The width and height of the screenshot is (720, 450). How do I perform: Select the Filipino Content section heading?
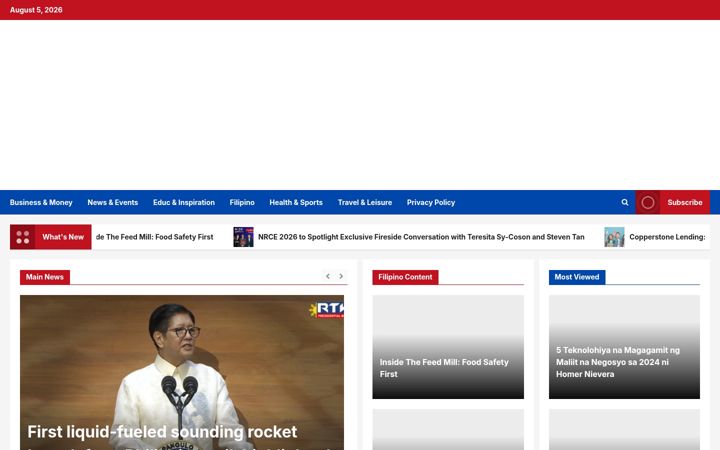coord(405,277)
